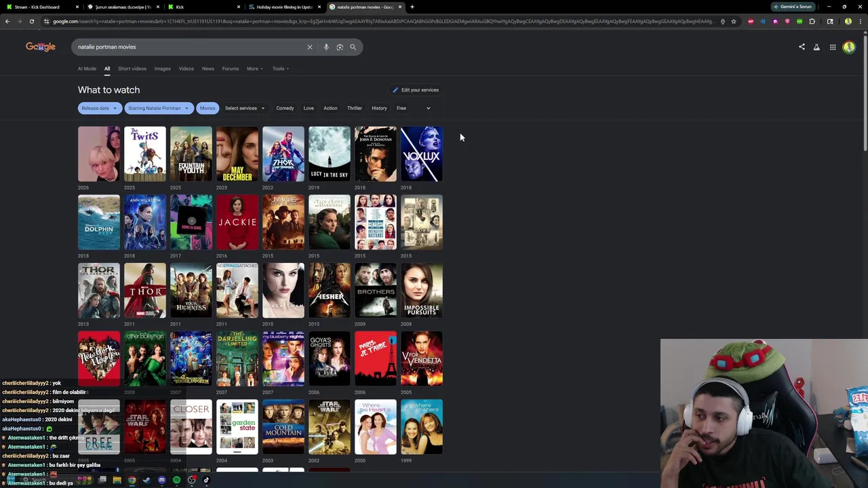Open the Annihilation 2018 movie poster
This screenshot has width=868, height=488.
pos(145,222)
